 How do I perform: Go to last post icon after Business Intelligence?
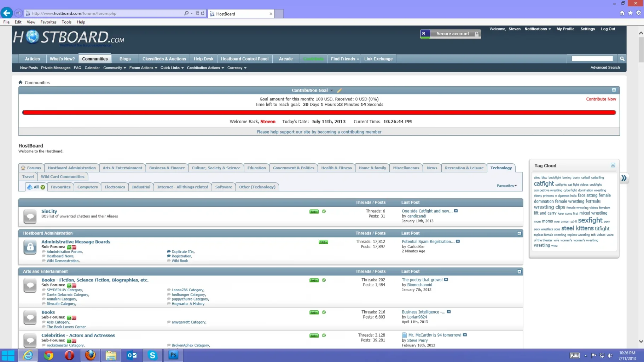pos(449,312)
